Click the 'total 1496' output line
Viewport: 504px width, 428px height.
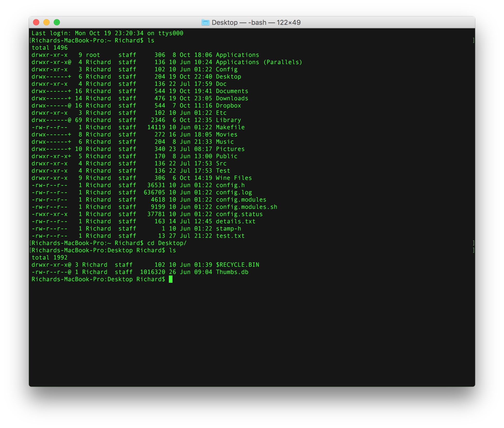click(x=49, y=48)
